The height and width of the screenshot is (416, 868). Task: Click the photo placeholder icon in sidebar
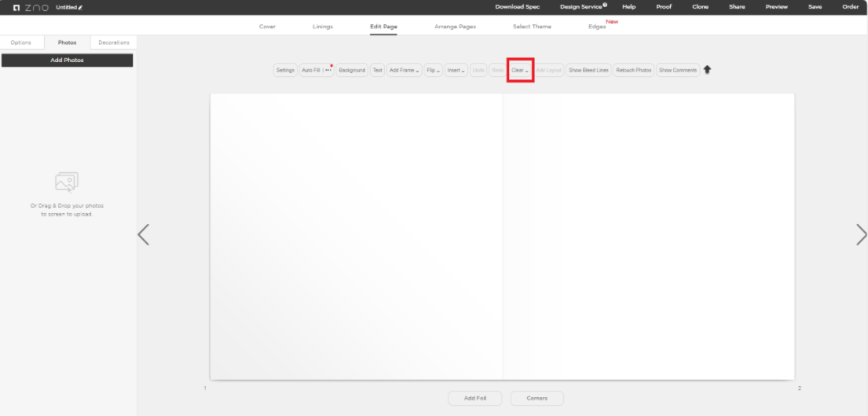point(67,182)
